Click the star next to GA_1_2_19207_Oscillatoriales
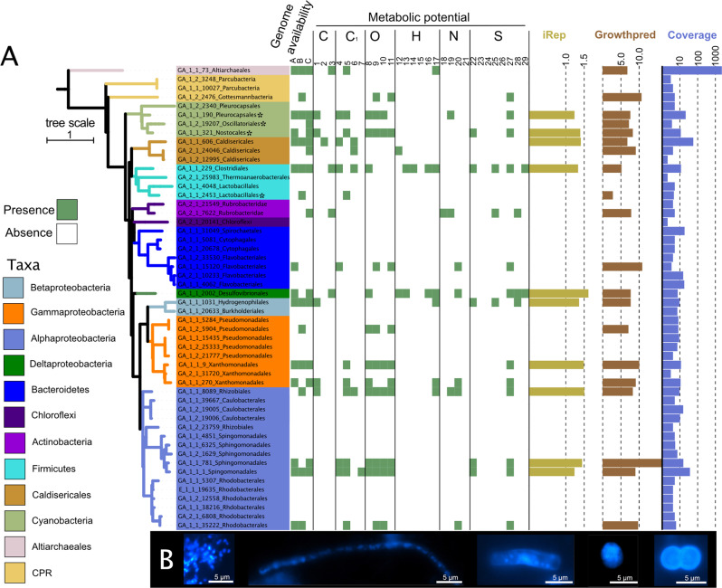The width and height of the screenshot is (722, 588). click(x=263, y=124)
